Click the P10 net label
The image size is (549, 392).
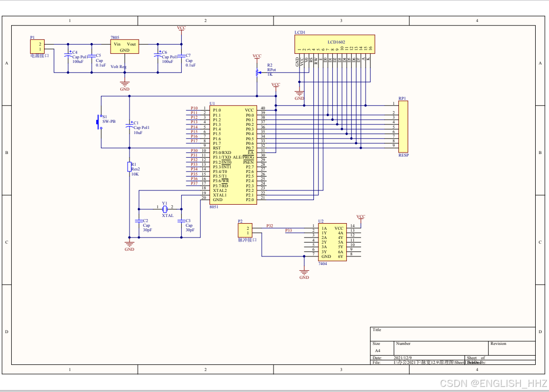click(x=194, y=108)
